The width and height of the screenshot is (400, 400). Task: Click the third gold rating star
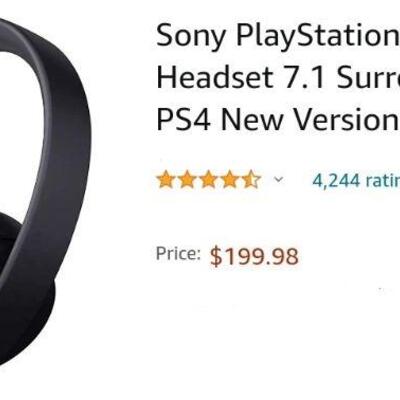pos(208,180)
